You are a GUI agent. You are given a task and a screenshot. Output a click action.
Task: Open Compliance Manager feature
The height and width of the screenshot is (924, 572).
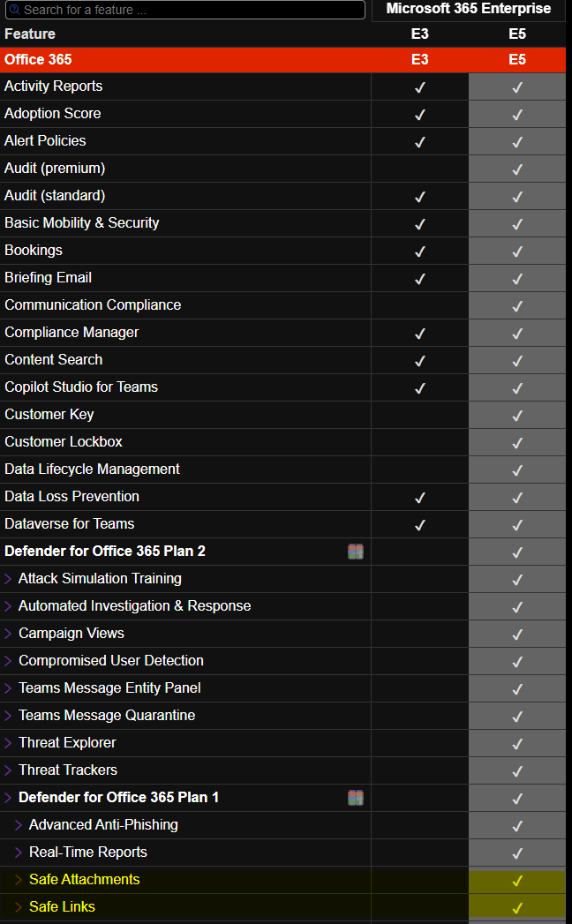tap(72, 333)
